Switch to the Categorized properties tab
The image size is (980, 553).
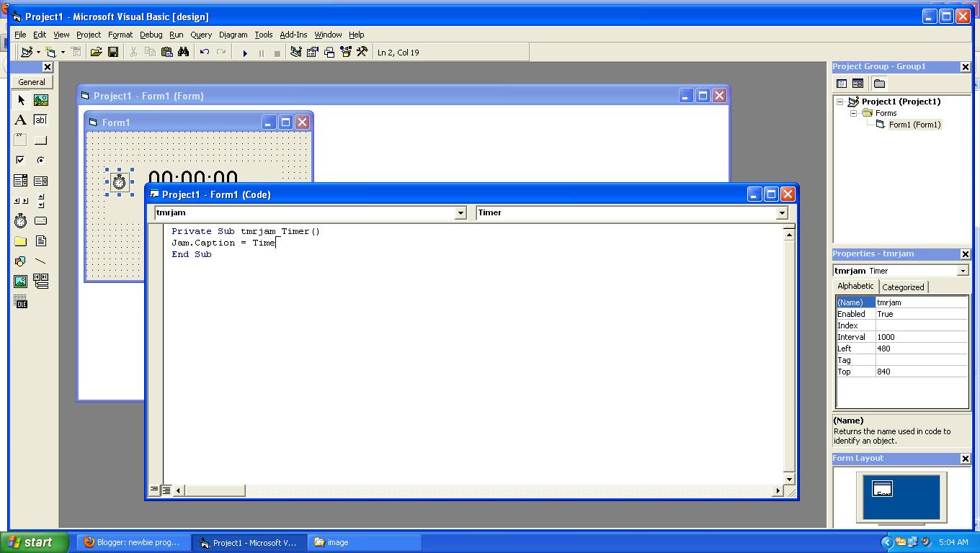pos(903,287)
